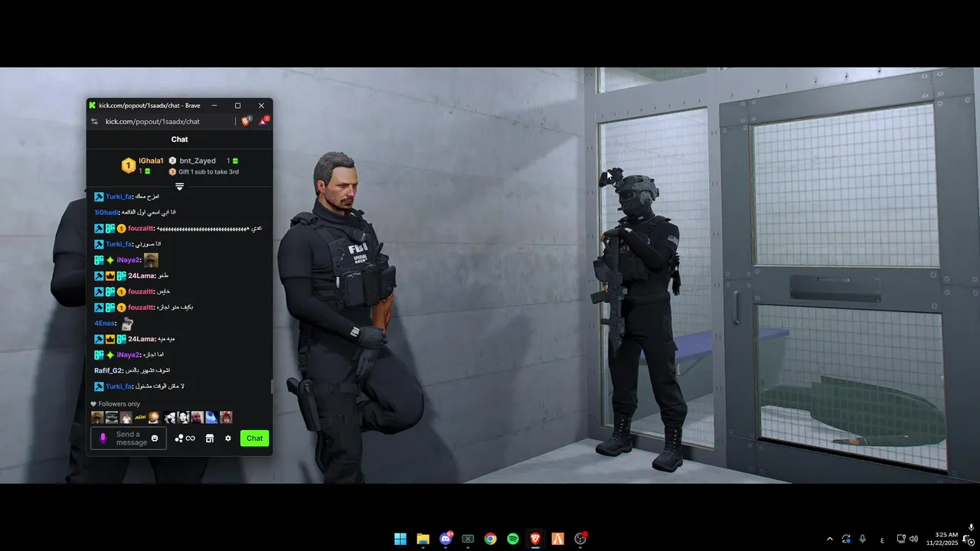Open the Xbox Game Bar taskbar icon

(468, 539)
